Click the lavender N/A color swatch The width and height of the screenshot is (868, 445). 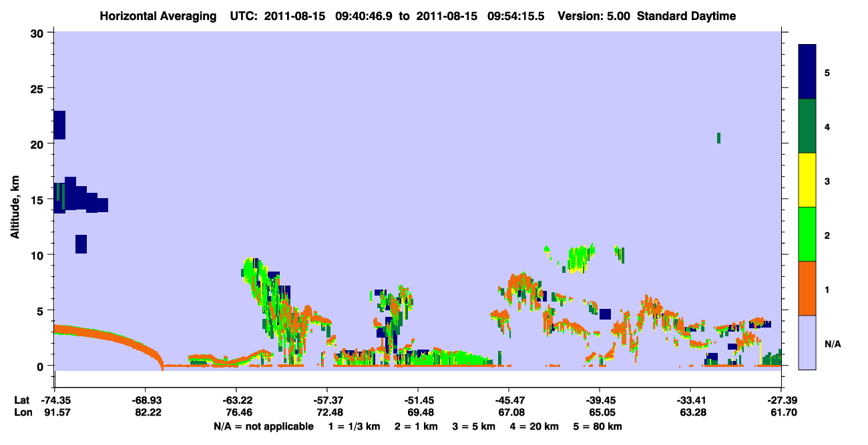(x=807, y=342)
